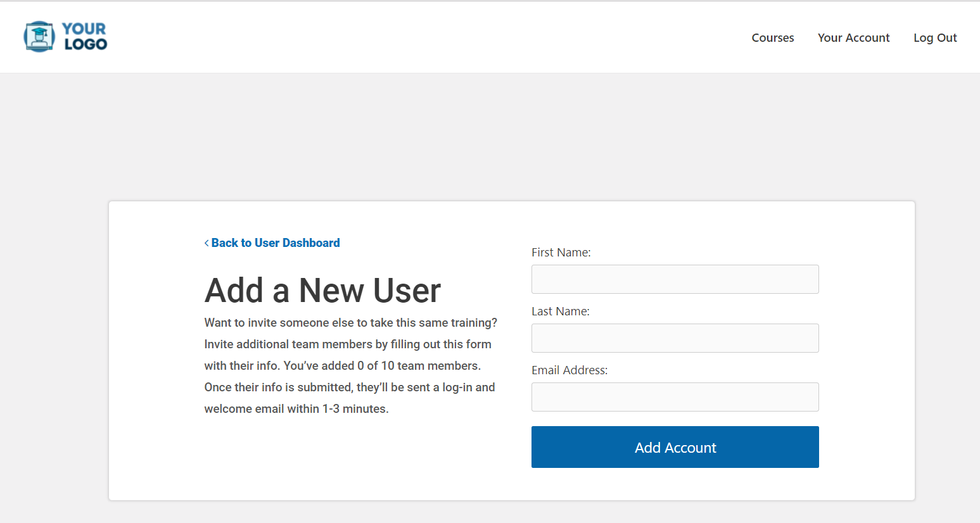Image resolution: width=980 pixels, height=523 pixels.
Task: Click the invite team members description paragraph
Action: click(351, 366)
